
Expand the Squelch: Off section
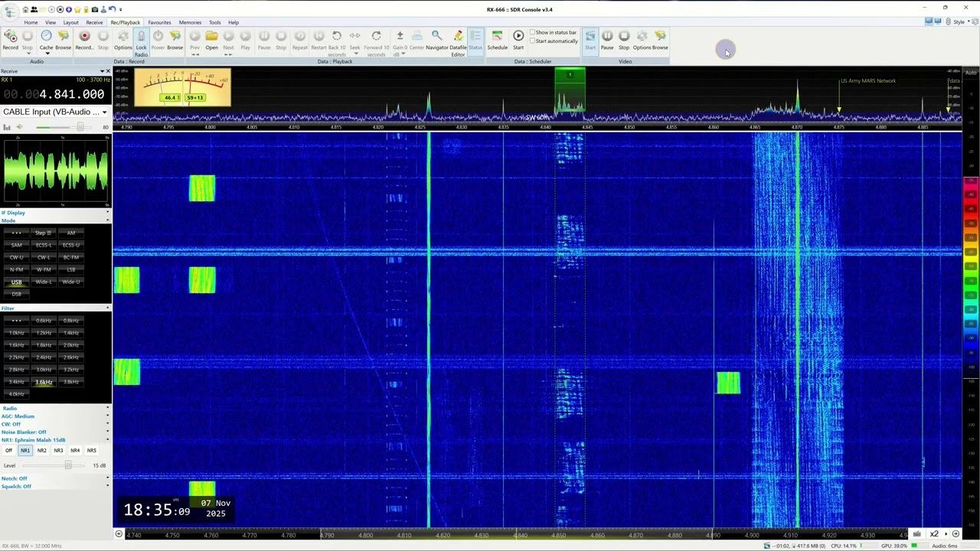click(55, 487)
